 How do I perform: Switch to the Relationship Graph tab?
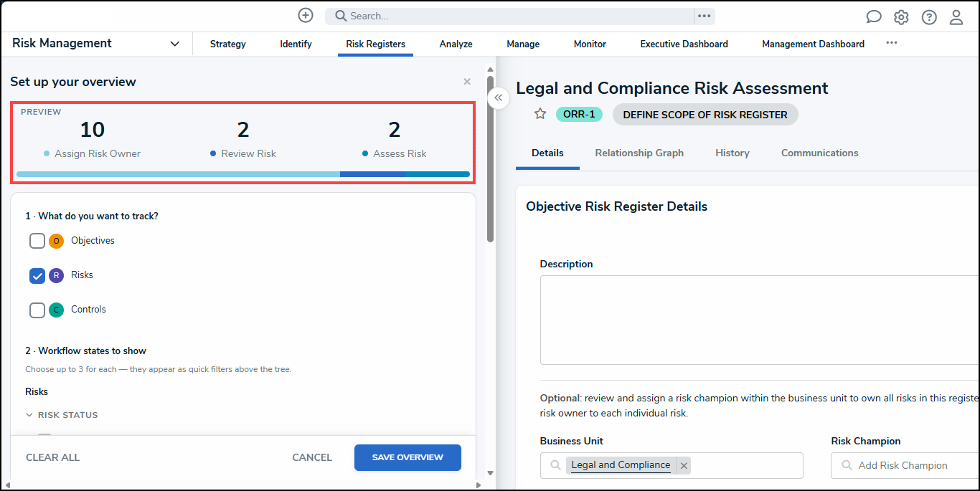click(x=639, y=153)
